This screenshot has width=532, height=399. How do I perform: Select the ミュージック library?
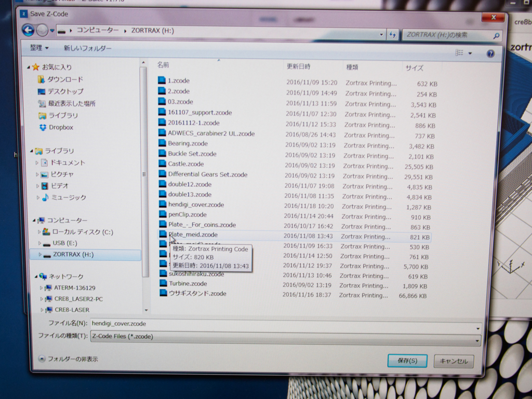(64, 197)
